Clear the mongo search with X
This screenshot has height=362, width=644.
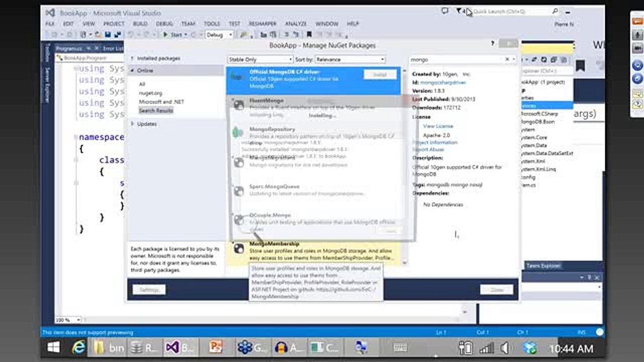[507, 59]
